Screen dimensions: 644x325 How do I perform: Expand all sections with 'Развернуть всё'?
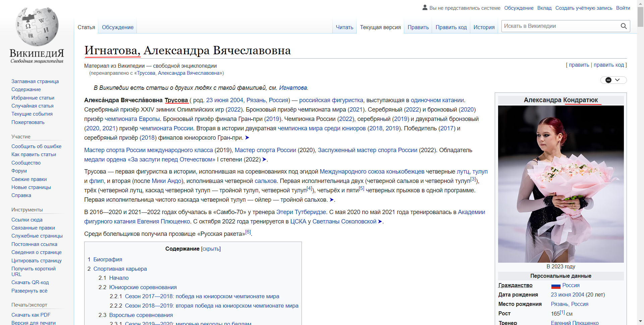(29, 291)
